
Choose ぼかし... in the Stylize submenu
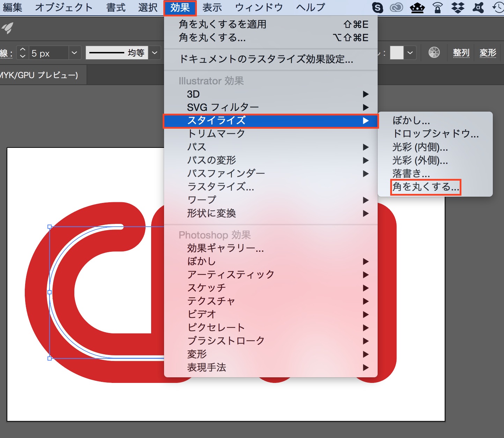point(435,121)
